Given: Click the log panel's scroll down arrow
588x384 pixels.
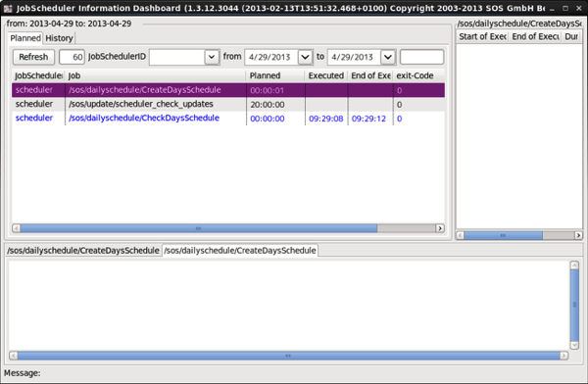Looking at the screenshot, I should click(574, 345).
